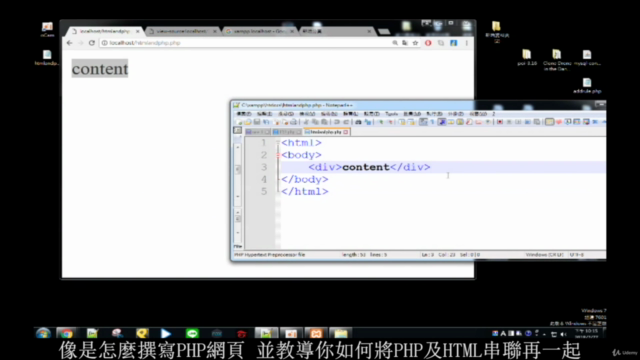Click the Print icon in Notepad++ toolbar
The height and width of the screenshot is (360, 640).
293,122
